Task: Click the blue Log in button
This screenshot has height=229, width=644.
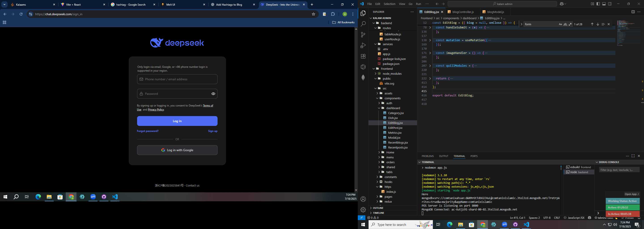Action: pos(177,121)
